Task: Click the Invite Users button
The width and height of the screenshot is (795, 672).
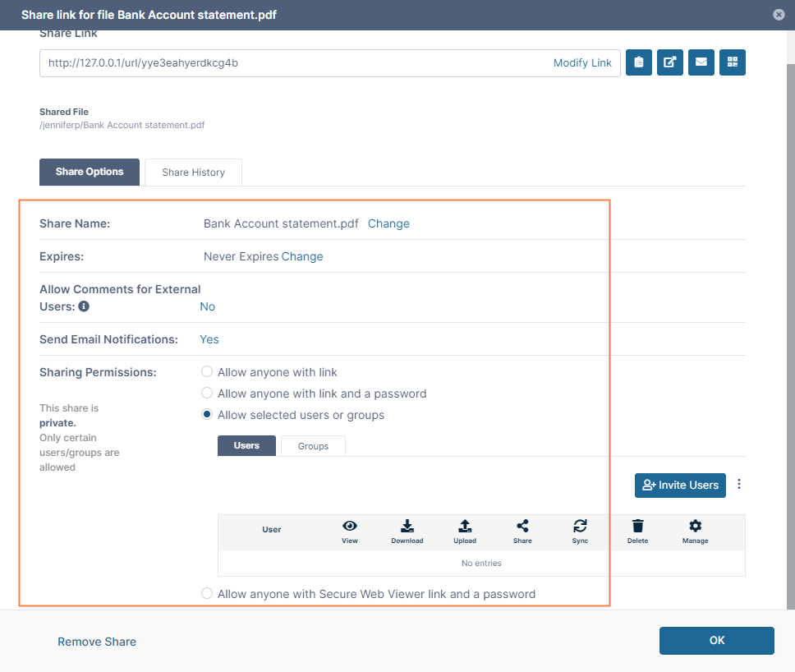Action: [x=680, y=485]
